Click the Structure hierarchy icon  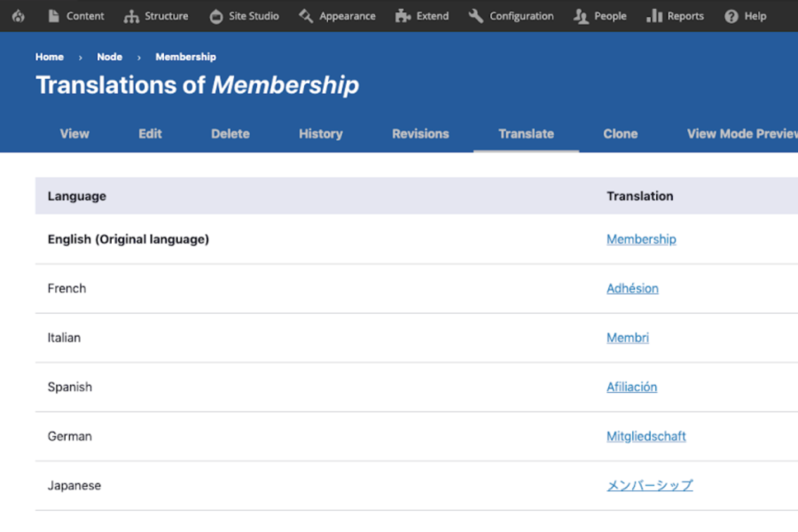(x=131, y=16)
